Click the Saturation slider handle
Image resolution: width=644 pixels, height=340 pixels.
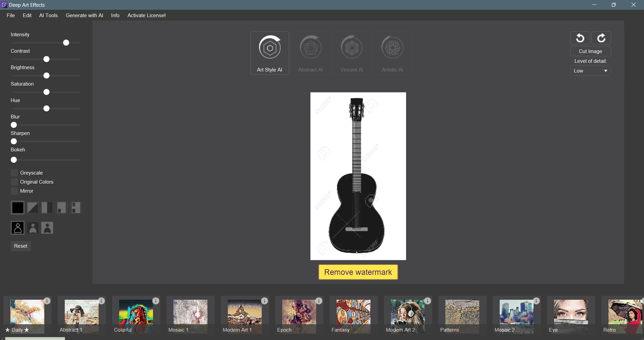[x=46, y=92]
